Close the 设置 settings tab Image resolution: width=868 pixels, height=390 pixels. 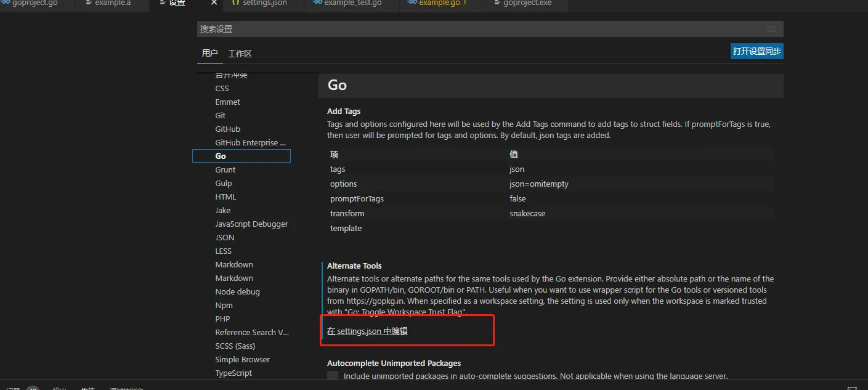tap(214, 3)
